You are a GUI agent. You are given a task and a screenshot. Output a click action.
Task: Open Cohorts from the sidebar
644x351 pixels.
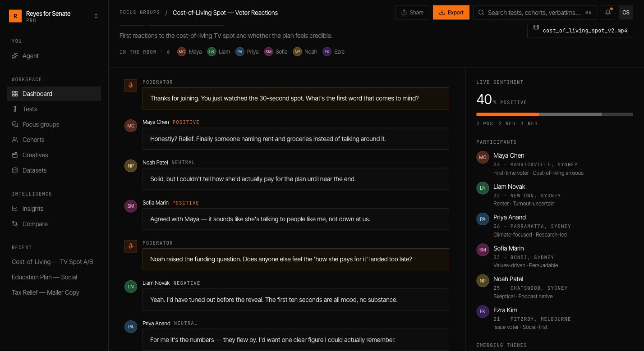point(54,140)
